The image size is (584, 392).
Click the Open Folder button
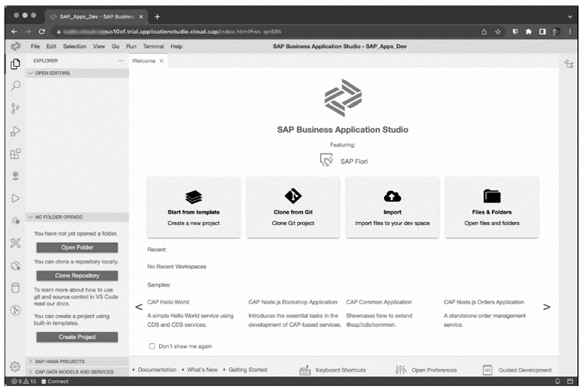pos(77,247)
